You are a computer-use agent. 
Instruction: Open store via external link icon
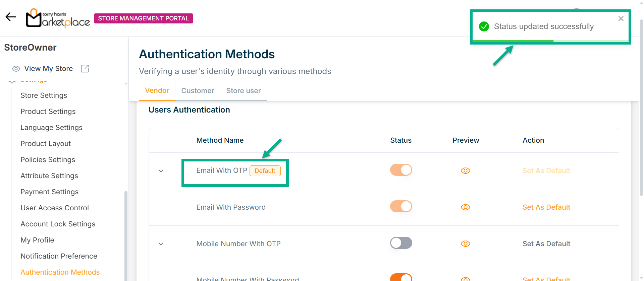[85, 69]
